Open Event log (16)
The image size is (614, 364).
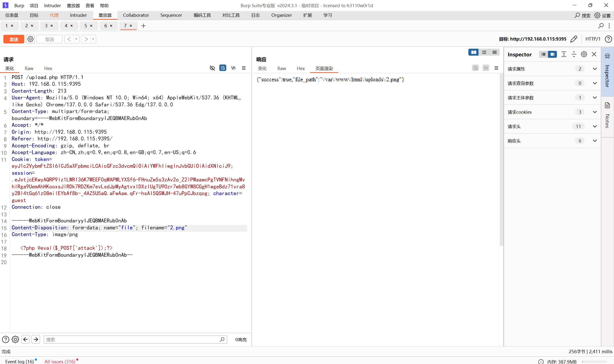pyautogui.click(x=20, y=361)
